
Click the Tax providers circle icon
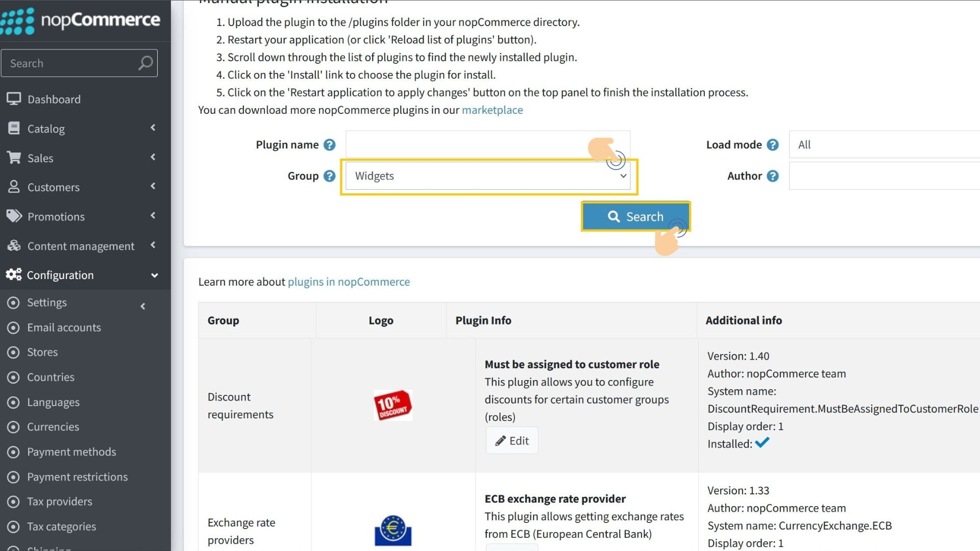14,502
